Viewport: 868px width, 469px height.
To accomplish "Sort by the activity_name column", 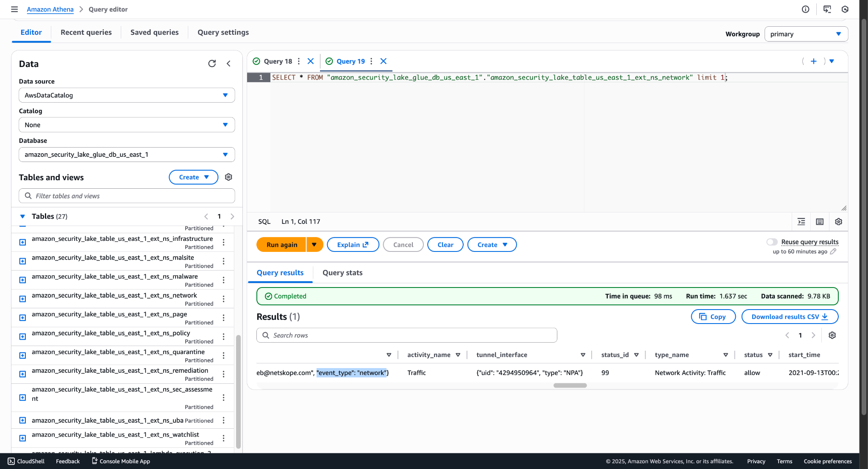I will 458,355.
